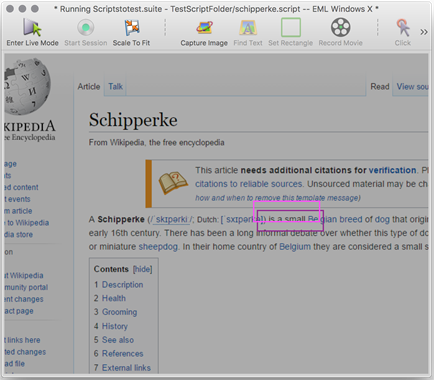Open the Health contents entry
The height and width of the screenshot is (380, 434).
(114, 298)
